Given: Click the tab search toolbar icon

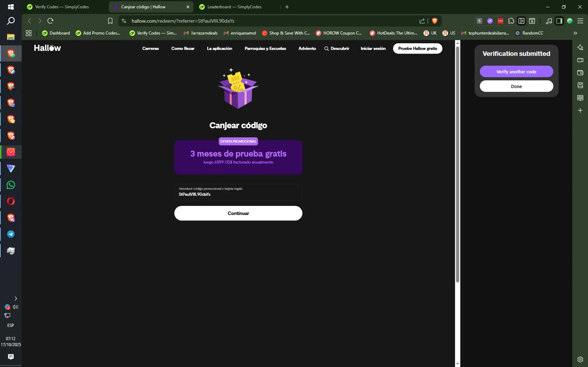Looking at the screenshot, I should [532, 21].
